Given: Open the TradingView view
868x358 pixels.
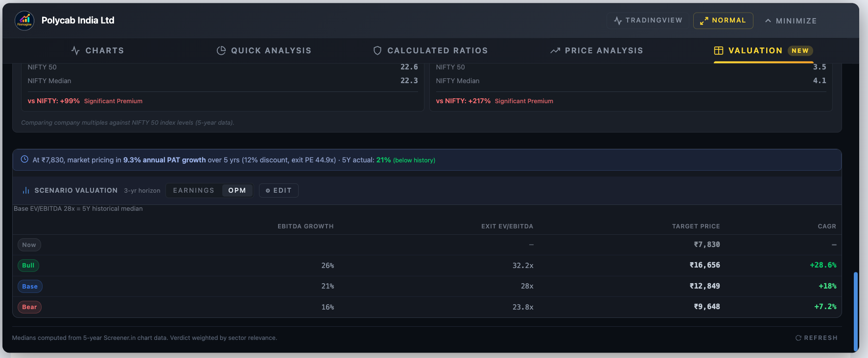Looking at the screenshot, I should pos(648,21).
